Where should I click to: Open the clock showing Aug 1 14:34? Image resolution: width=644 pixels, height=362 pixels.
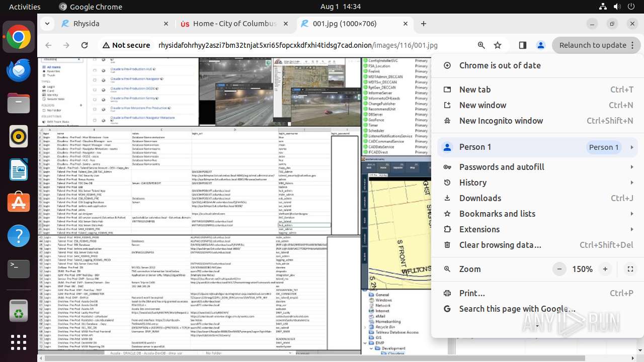(341, 7)
